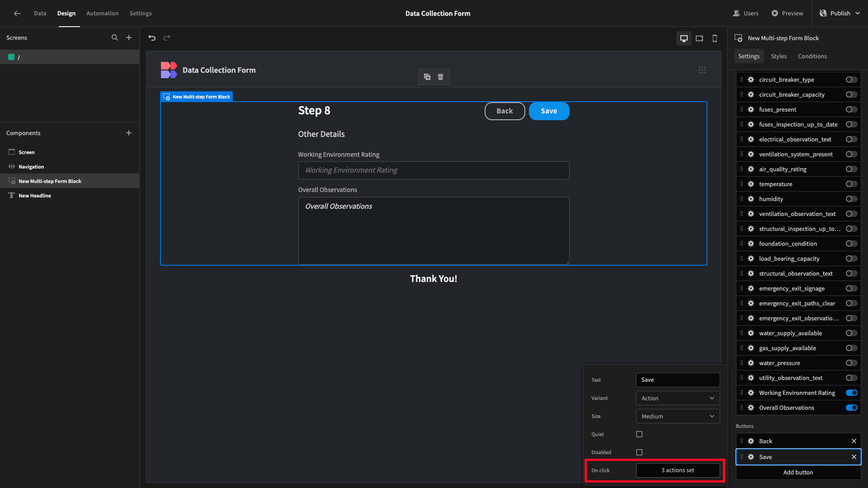Click the Add button option
Screen dimensions: 868x488
(798, 472)
